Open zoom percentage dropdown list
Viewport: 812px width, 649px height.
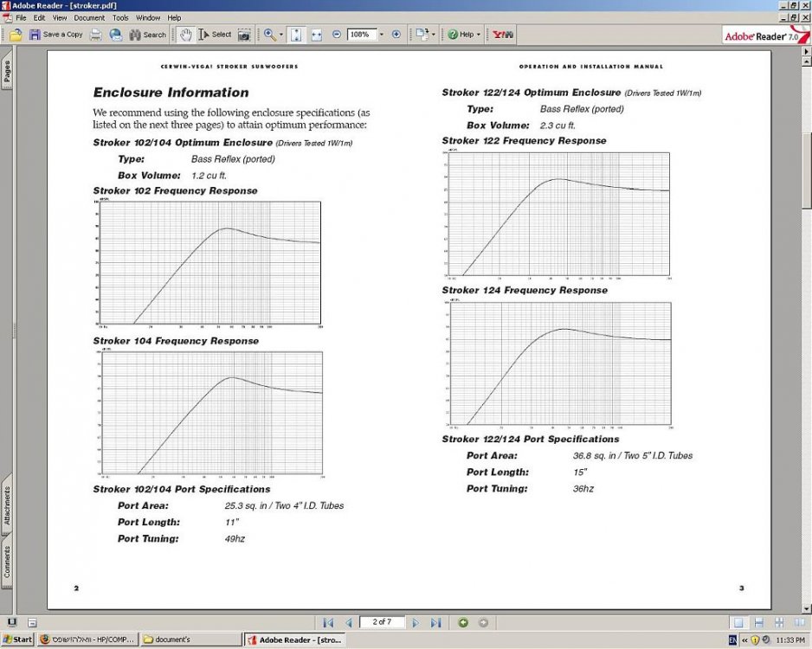(381, 35)
